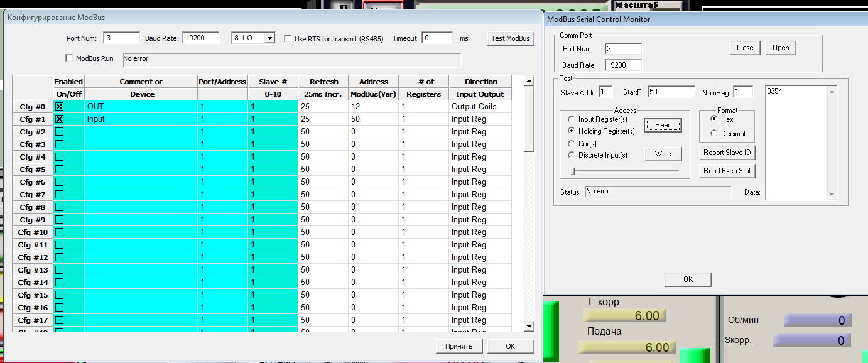Click ModBus address 50 cell in Cfg #1
The image size is (868, 363).
(373, 119)
